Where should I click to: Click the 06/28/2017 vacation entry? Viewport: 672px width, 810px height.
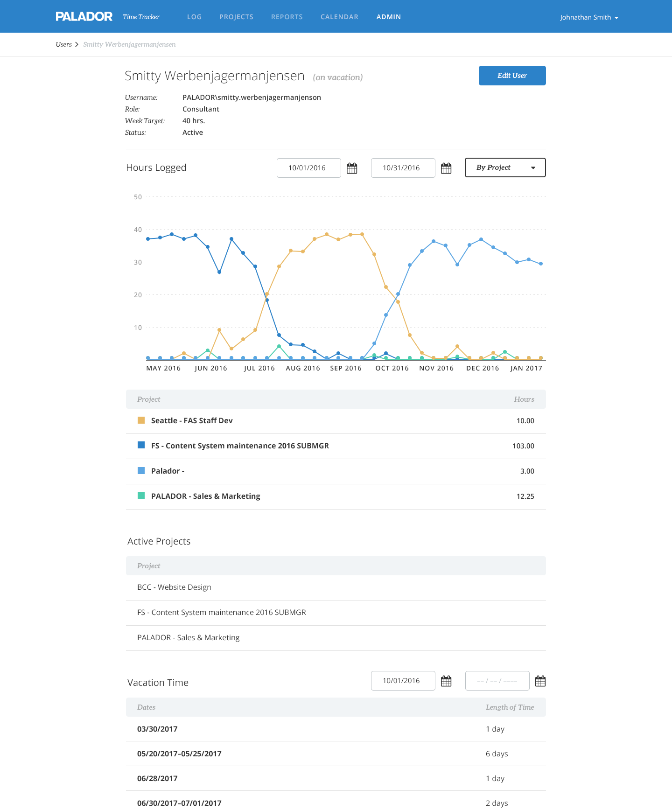pyautogui.click(x=157, y=778)
